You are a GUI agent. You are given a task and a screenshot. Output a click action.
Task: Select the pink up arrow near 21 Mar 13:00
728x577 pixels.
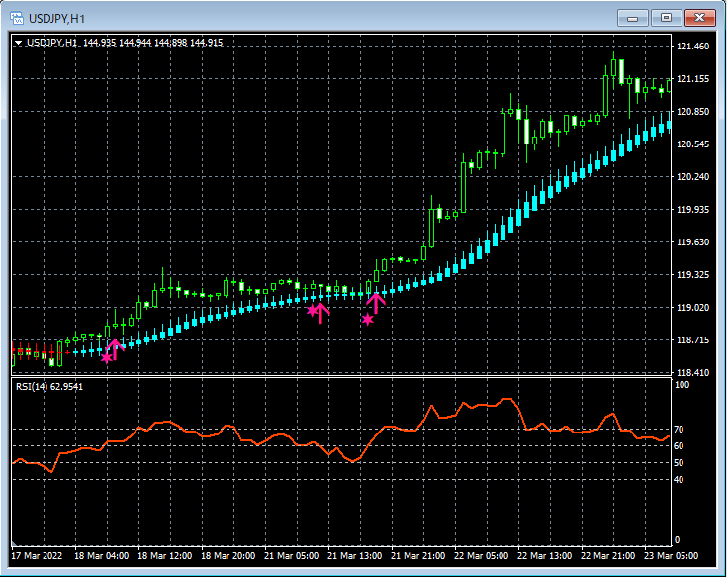pyautogui.click(x=376, y=303)
